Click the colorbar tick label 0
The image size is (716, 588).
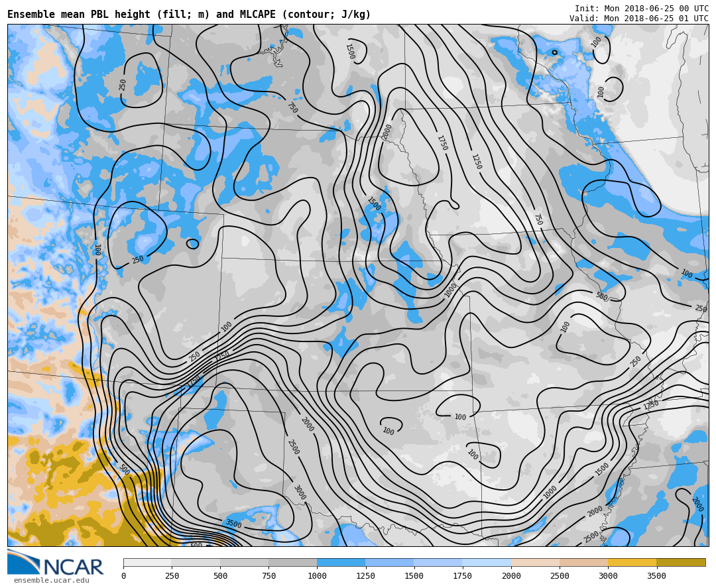(123, 576)
